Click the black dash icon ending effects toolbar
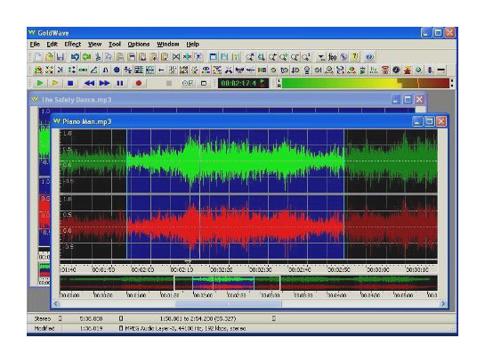This screenshot has height=363, width=485. point(441,70)
